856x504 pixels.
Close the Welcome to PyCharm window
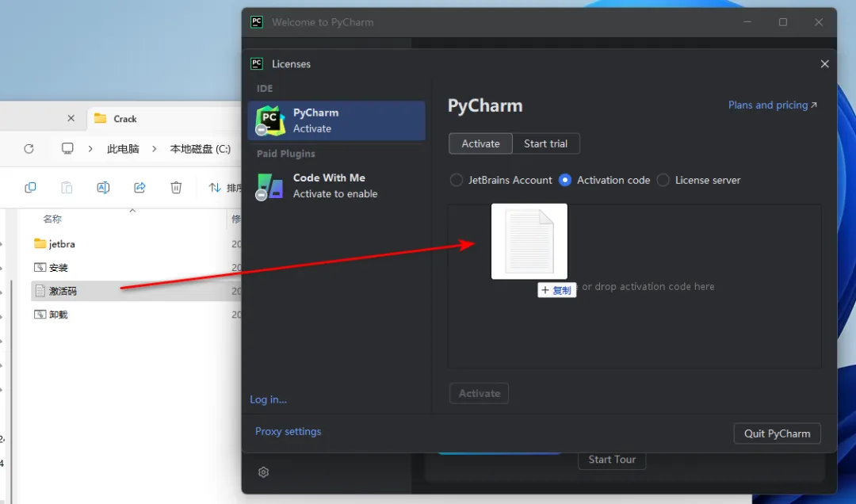point(818,22)
